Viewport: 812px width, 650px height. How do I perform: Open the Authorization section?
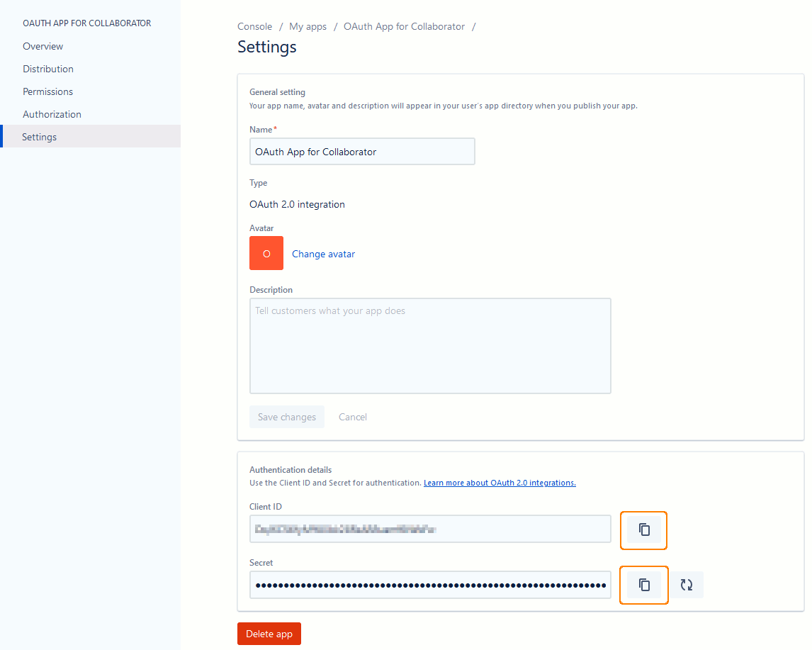click(52, 113)
